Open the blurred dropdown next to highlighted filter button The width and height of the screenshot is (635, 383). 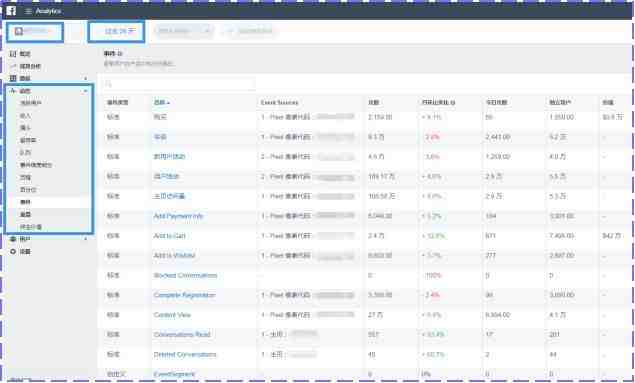point(183,31)
